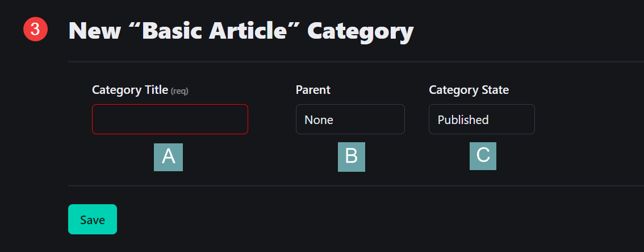Image resolution: width=644 pixels, height=252 pixels.
Task: Open the Parent dropdown
Action: coord(350,119)
